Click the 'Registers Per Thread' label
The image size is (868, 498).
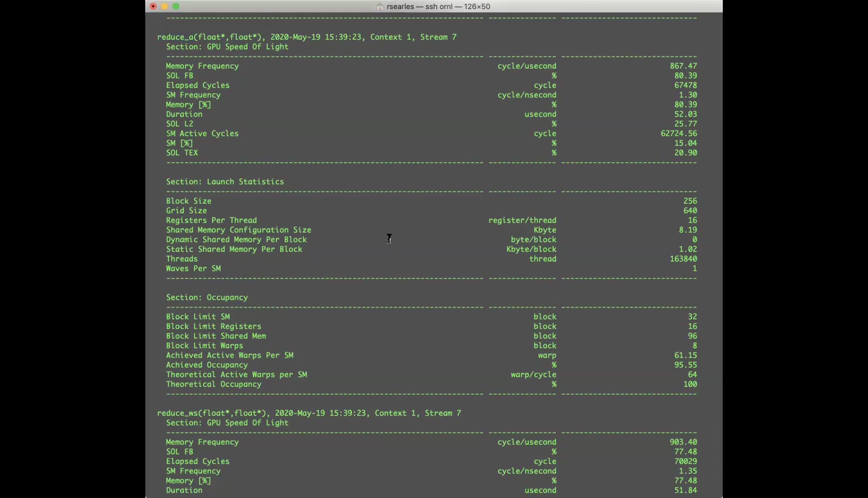coord(211,221)
